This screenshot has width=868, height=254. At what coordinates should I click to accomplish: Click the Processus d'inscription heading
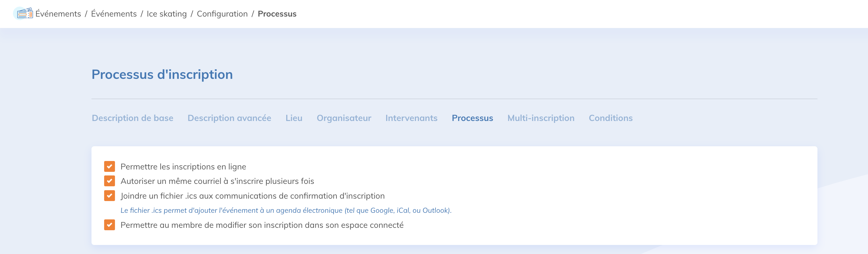[162, 74]
